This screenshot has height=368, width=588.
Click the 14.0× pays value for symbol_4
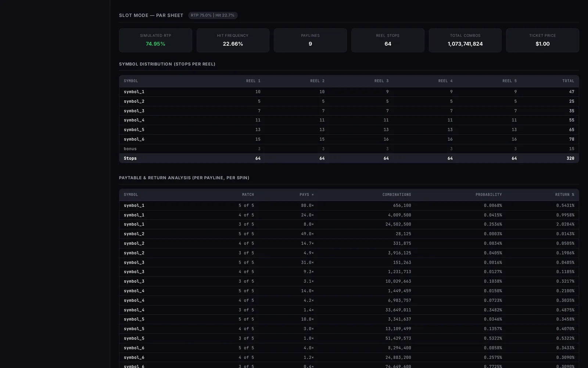pyautogui.click(x=308, y=291)
